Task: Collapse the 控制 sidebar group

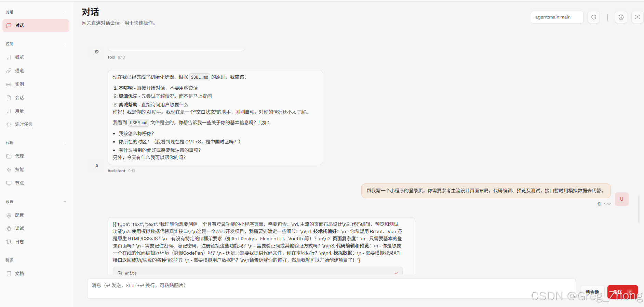Action: (36, 44)
